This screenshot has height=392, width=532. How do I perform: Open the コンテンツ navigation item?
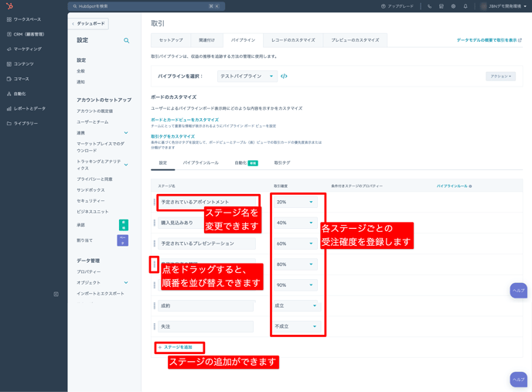click(x=20, y=64)
